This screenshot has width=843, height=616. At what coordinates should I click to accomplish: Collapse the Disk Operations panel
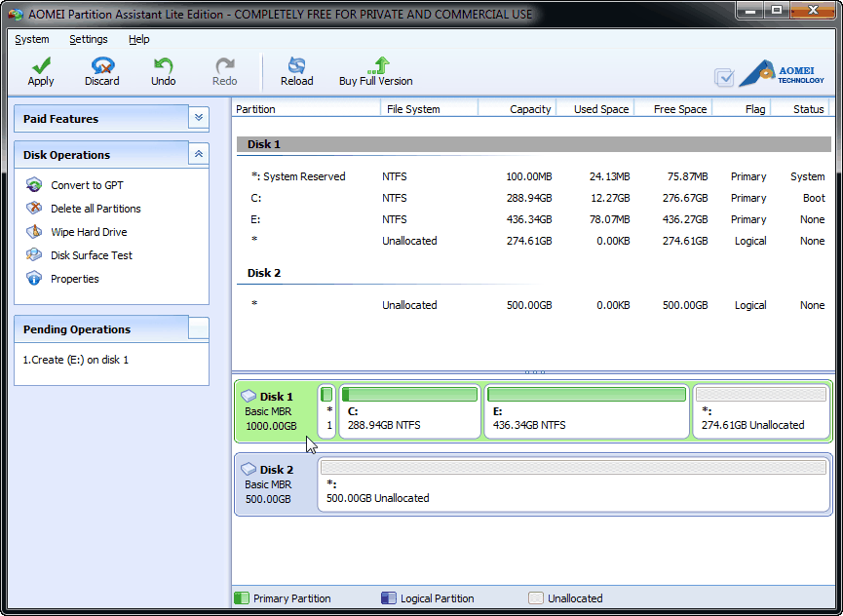tap(199, 154)
